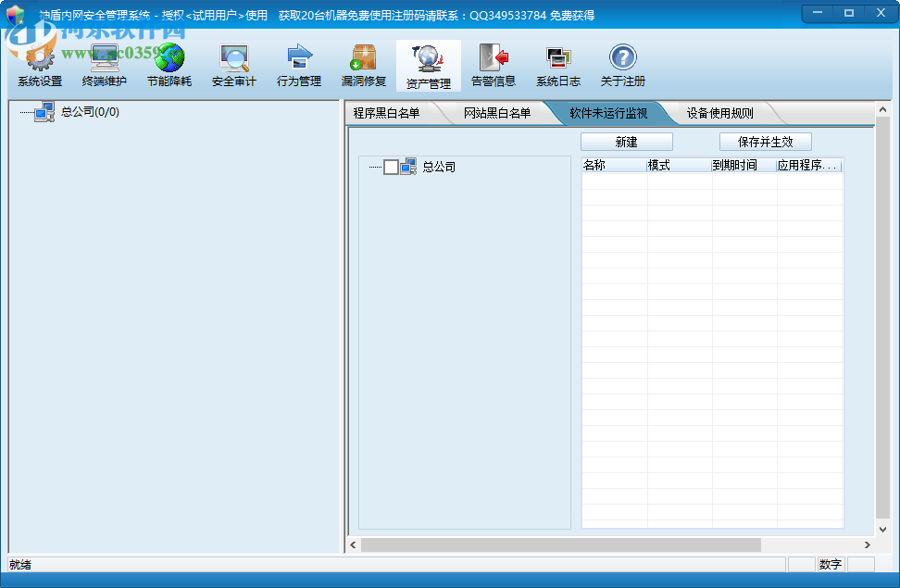The width and height of the screenshot is (900, 588).
Task: Select 资产管理 toolbar icon
Action: 428,66
